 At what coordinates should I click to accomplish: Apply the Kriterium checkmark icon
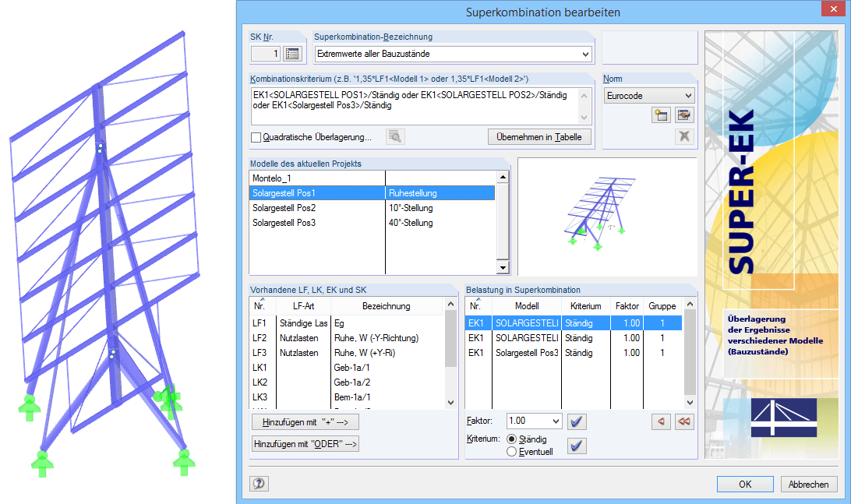coord(577,446)
